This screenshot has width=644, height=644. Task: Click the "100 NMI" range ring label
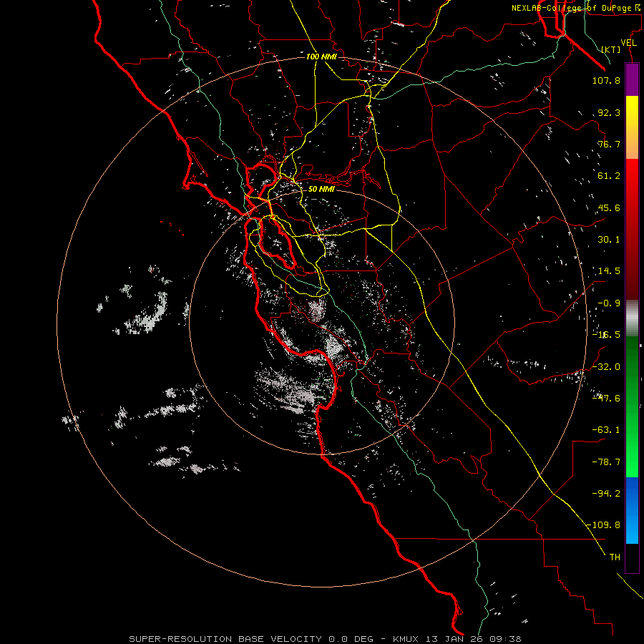(321, 57)
